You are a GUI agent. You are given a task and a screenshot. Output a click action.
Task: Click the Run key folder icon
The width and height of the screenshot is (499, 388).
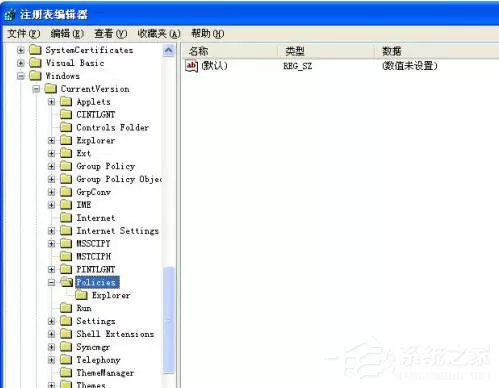click(66, 308)
